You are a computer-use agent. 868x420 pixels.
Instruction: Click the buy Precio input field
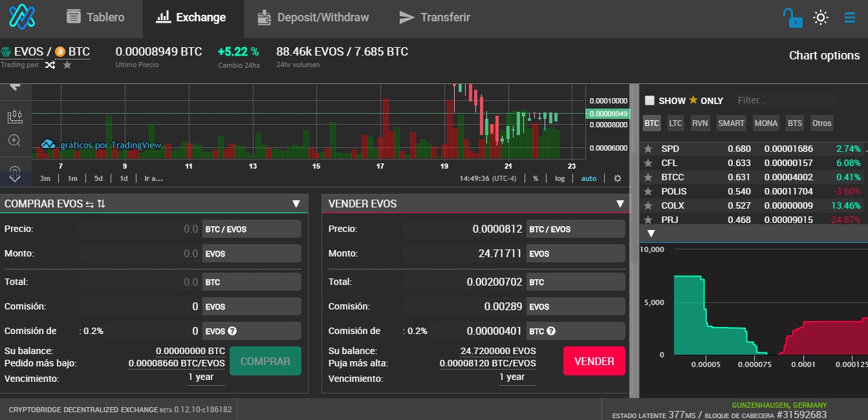pos(140,229)
